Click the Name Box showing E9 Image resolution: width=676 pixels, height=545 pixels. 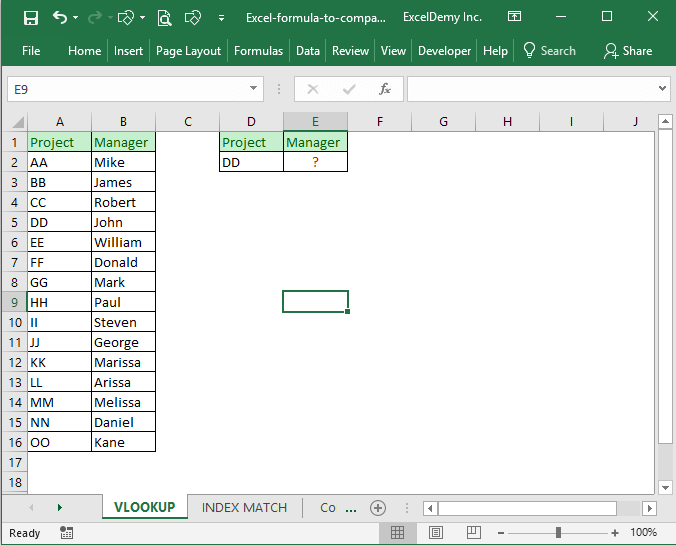coord(127,89)
